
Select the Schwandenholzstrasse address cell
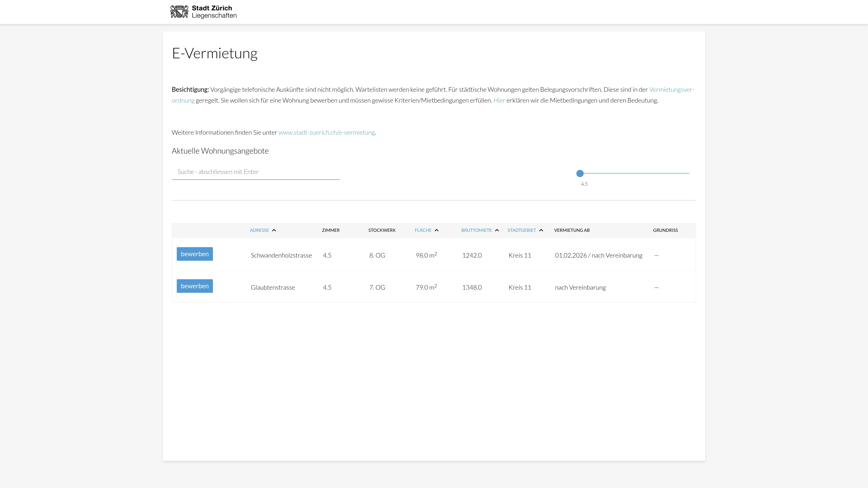(281, 255)
